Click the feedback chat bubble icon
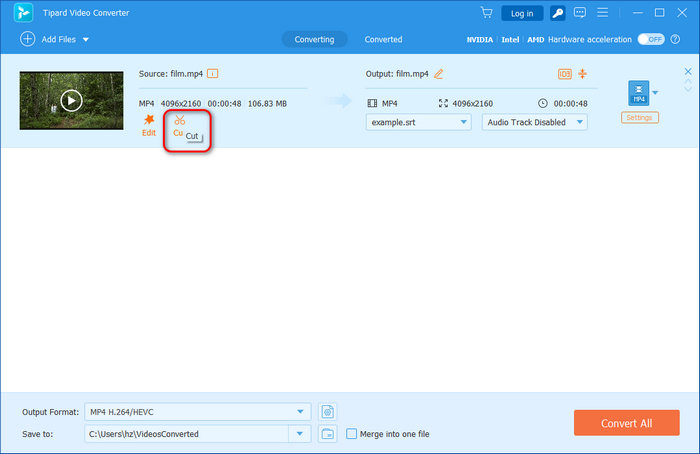700x454 pixels. pyautogui.click(x=580, y=13)
